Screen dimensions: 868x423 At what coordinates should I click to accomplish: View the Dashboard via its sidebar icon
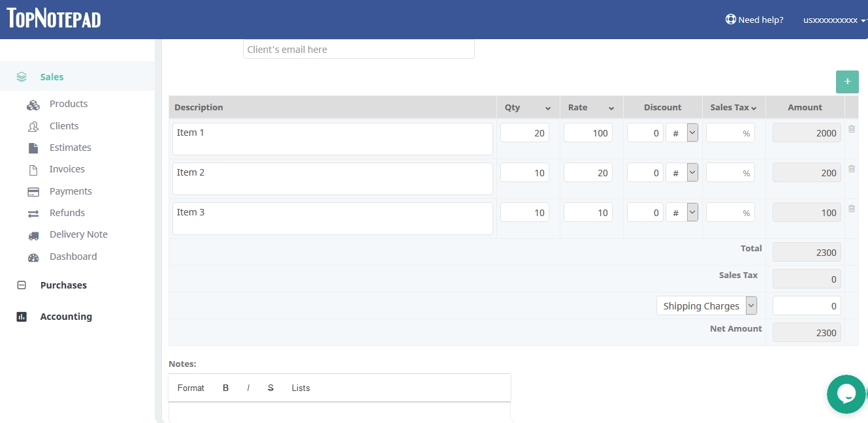(x=33, y=256)
